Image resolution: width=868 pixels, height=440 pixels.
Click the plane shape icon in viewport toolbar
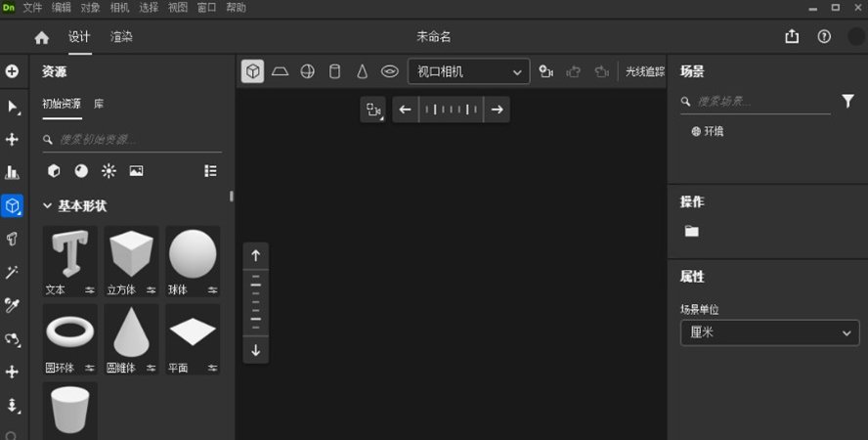point(281,71)
